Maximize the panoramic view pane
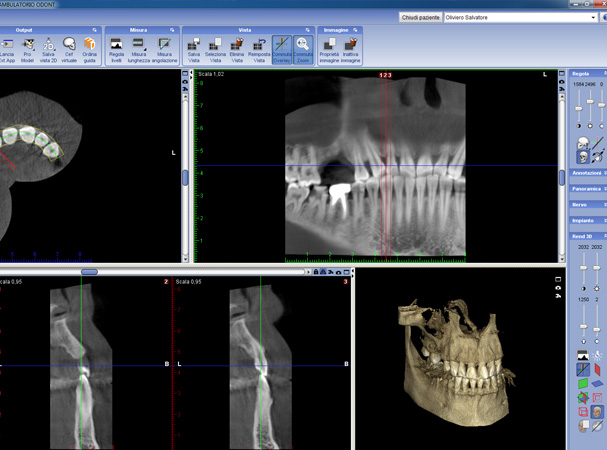Screen dimensions: 607x450 click(x=561, y=73)
